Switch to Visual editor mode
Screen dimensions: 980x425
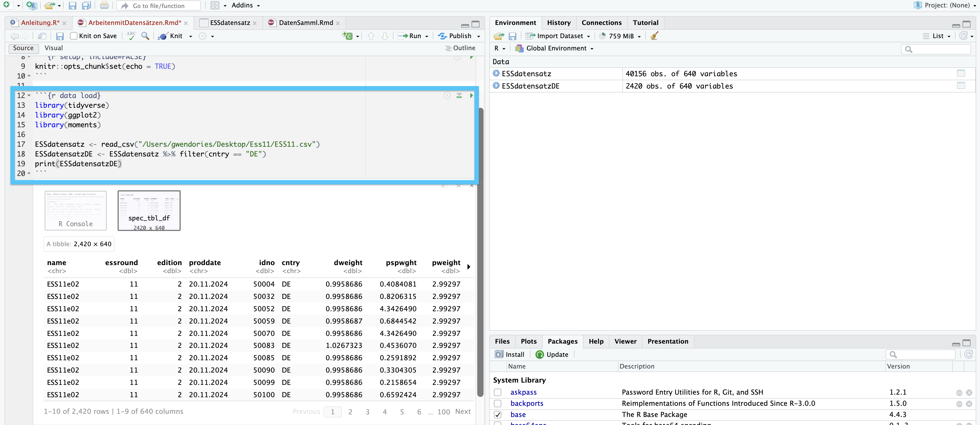(x=54, y=48)
